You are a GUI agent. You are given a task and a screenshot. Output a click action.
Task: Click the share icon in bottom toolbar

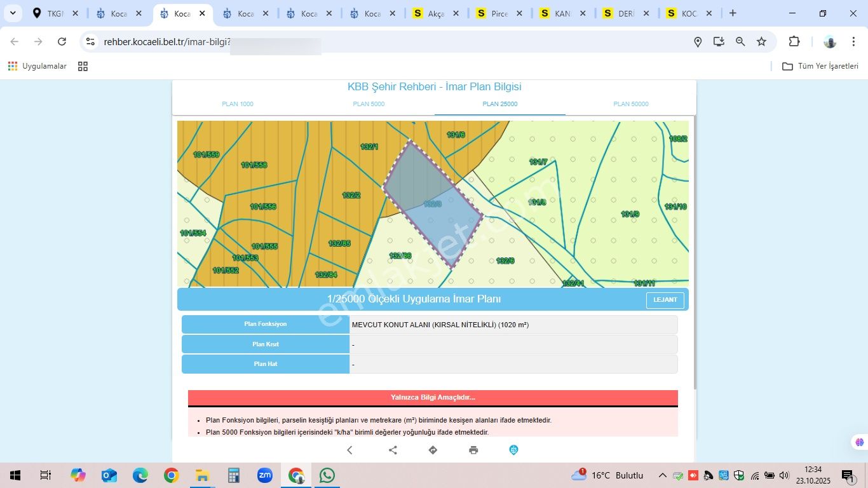click(393, 450)
